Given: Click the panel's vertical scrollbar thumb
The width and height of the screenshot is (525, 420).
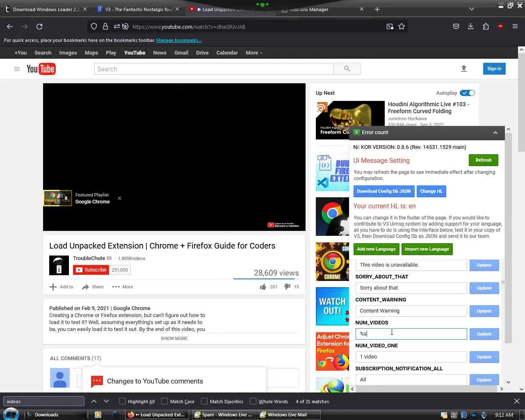Looking at the screenshot, I should click(x=503, y=282).
